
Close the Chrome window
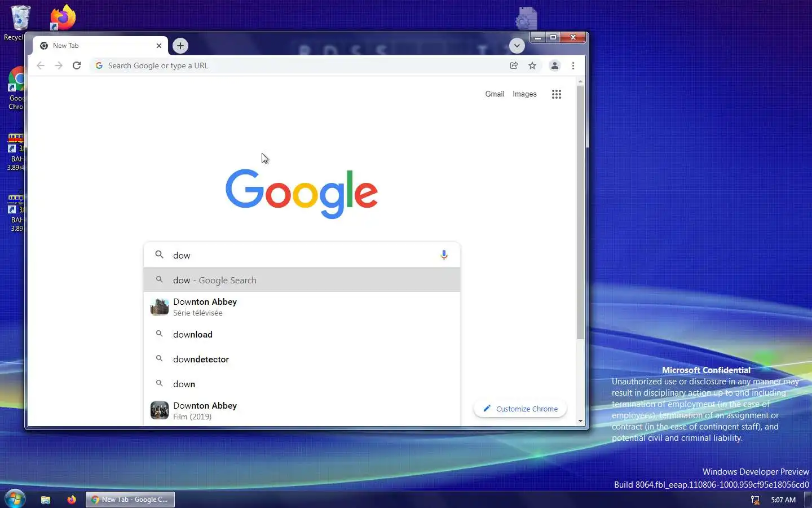(x=573, y=37)
